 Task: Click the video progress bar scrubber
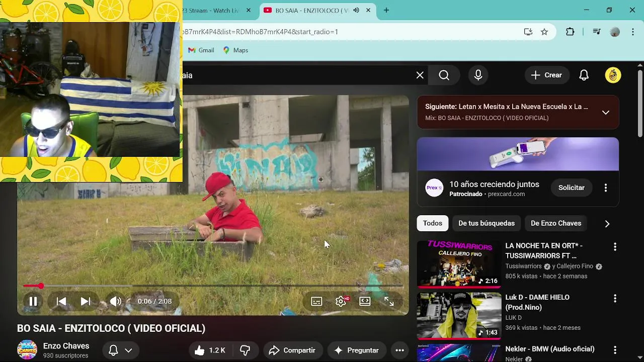click(41, 286)
